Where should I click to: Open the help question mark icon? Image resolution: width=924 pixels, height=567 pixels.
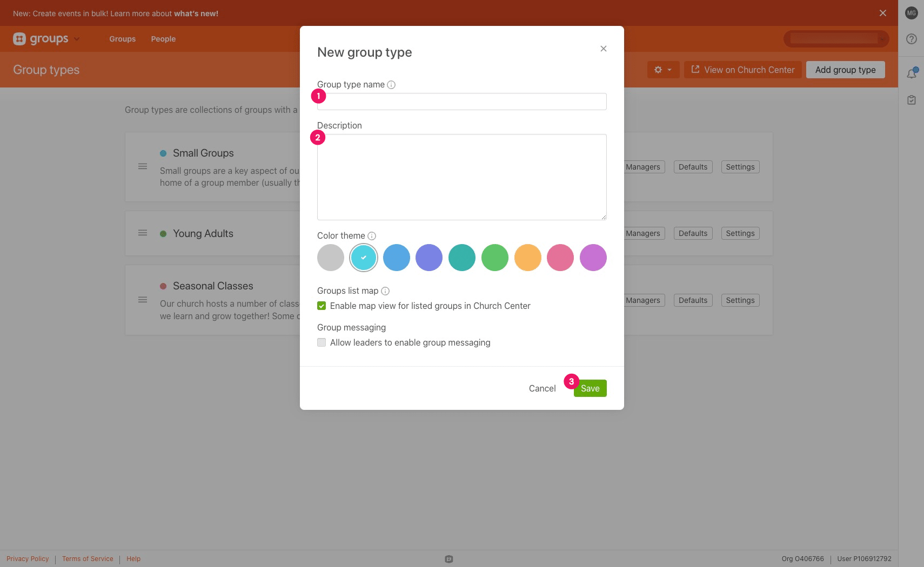[912, 39]
